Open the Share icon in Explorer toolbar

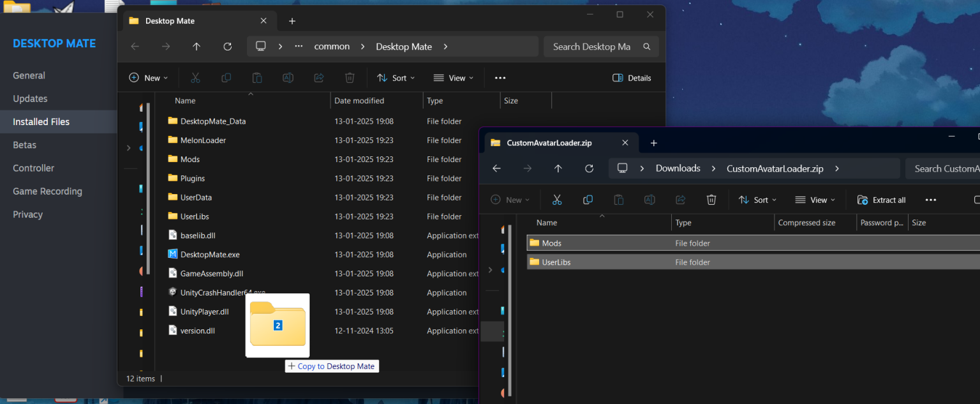click(x=318, y=77)
